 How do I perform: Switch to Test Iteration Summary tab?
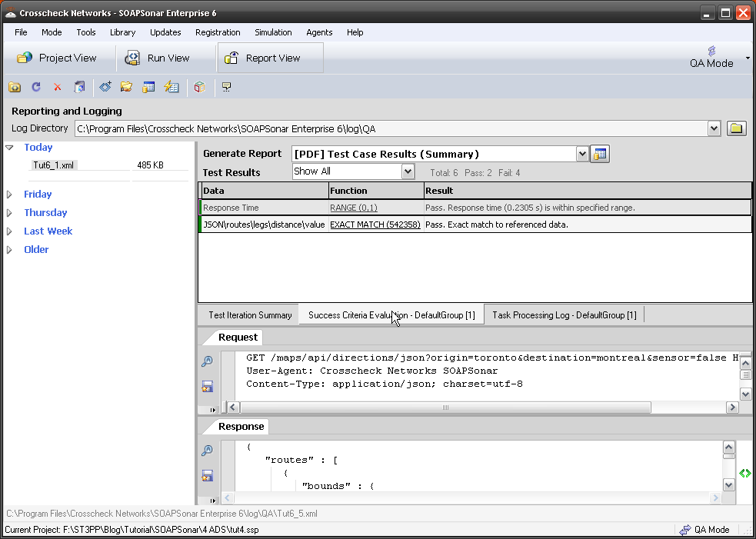coord(250,315)
